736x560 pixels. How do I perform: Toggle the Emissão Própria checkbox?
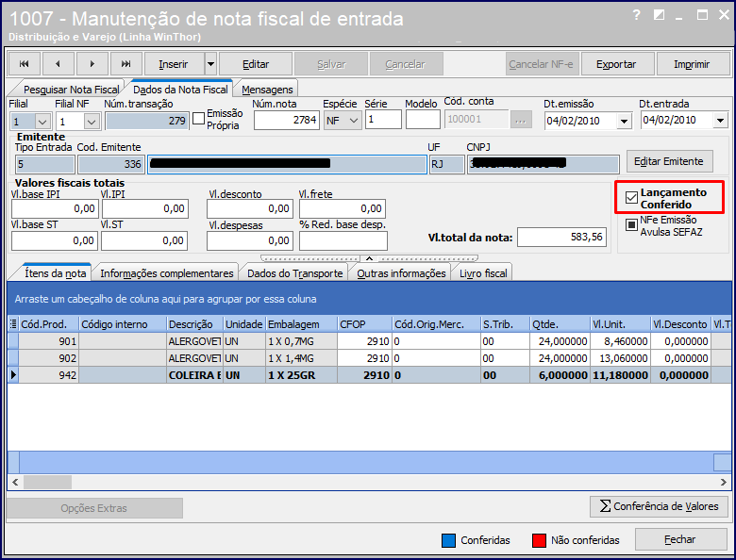[198, 118]
